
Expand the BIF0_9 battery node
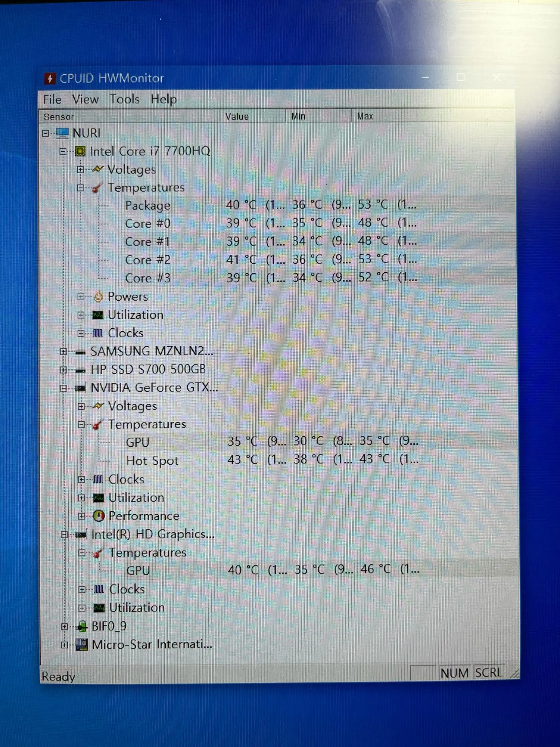tap(65, 627)
